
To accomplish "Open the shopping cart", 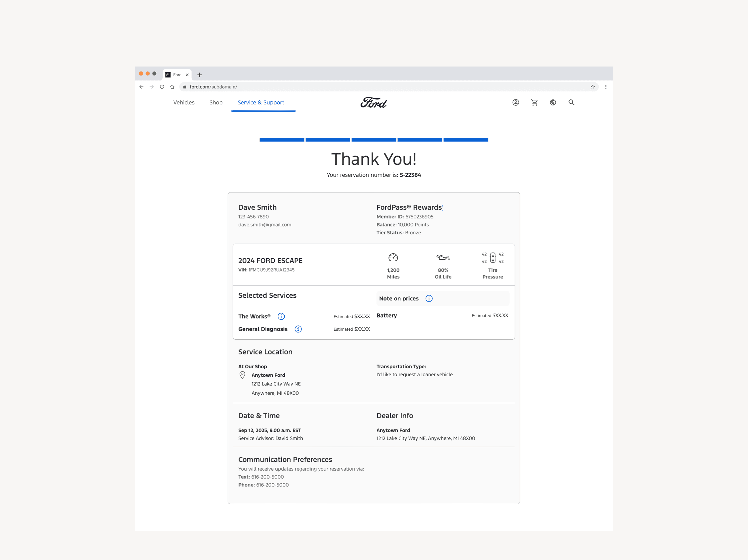I will click(x=534, y=102).
